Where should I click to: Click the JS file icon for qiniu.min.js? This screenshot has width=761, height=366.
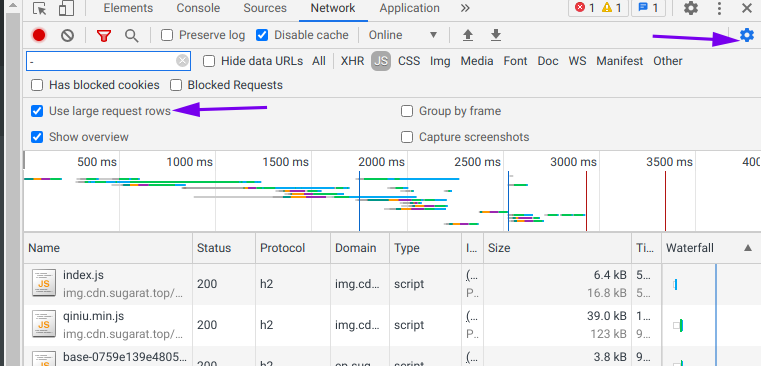coord(44,324)
